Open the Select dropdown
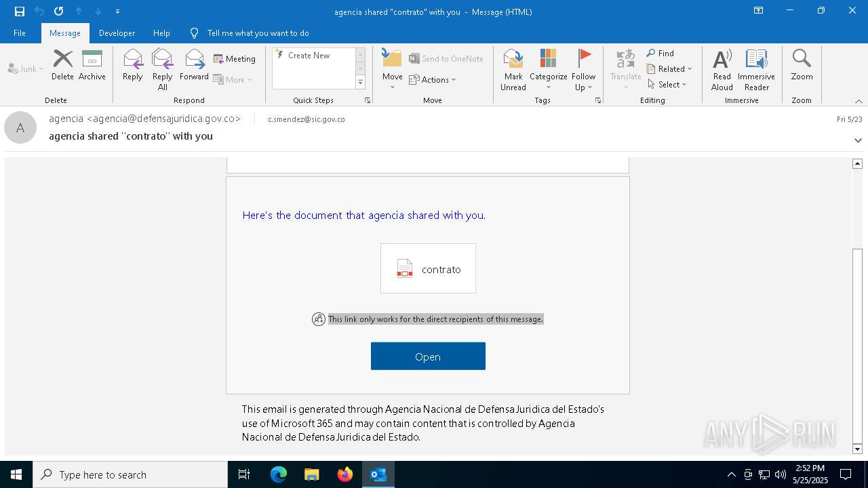Image resolution: width=868 pixels, height=488 pixels. click(667, 85)
